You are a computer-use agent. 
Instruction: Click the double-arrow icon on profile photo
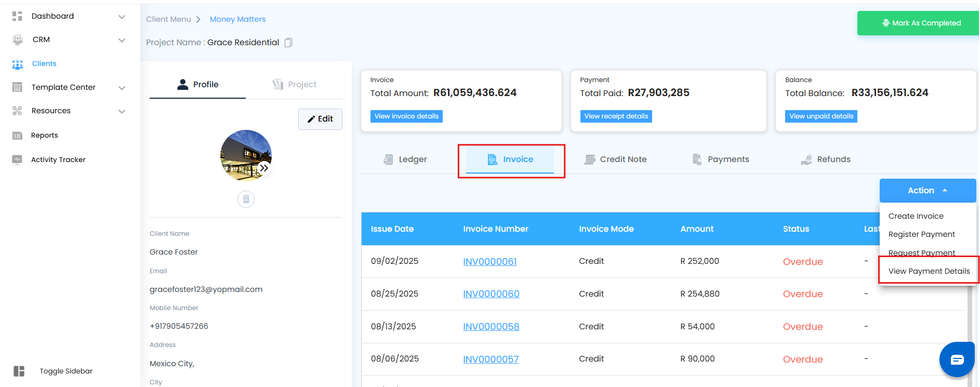[264, 168]
